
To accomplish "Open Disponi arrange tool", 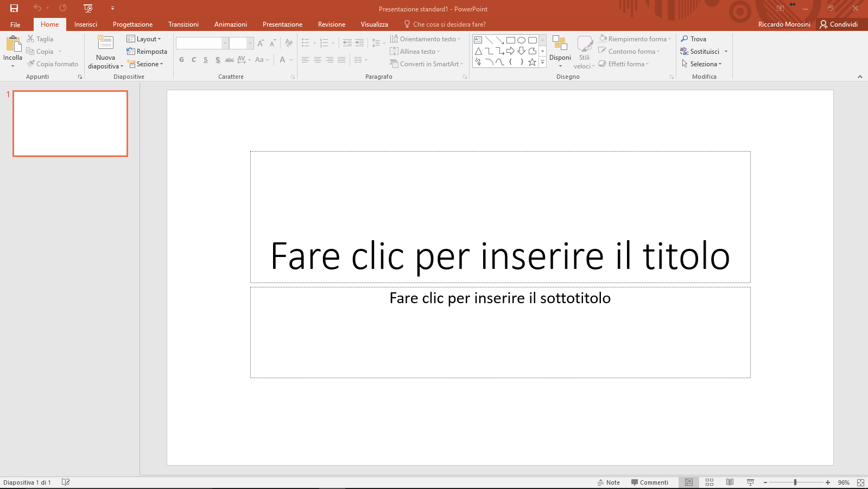I will (560, 52).
